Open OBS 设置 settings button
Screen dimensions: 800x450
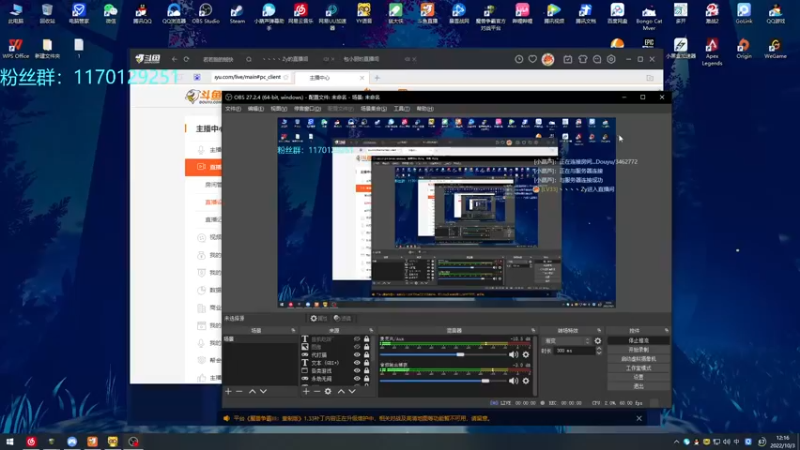(x=638, y=377)
